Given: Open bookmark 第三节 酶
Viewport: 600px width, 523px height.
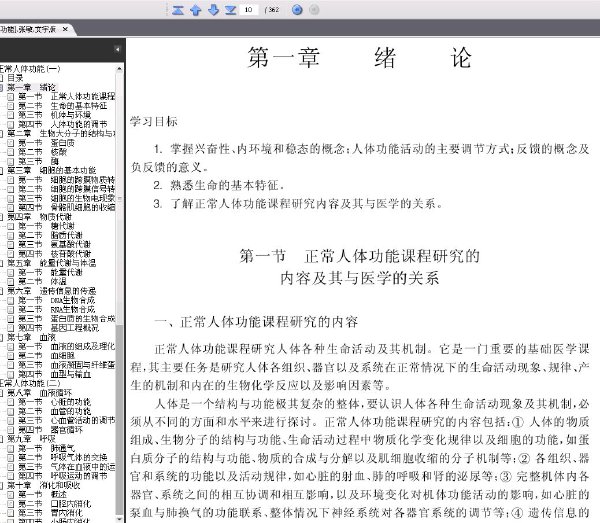Looking at the screenshot, I should point(38,161).
